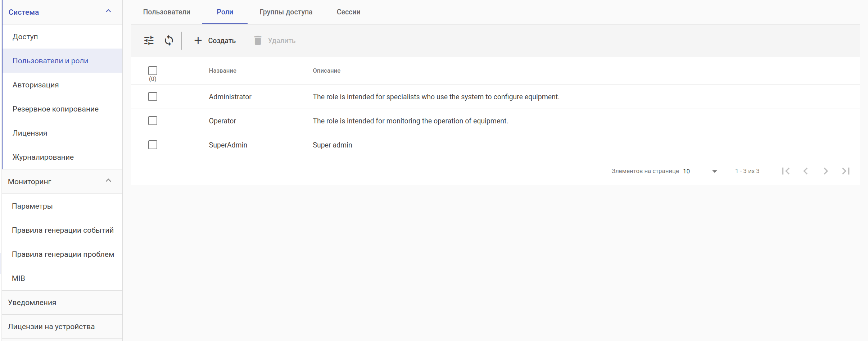
Task: Open the Группы доступа tab
Action: (x=286, y=12)
